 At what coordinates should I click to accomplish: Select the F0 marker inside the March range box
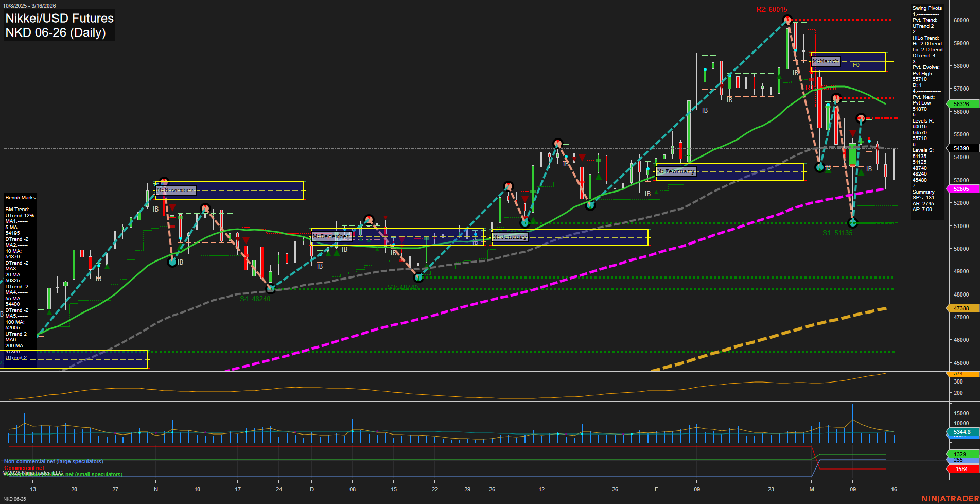[x=856, y=65]
